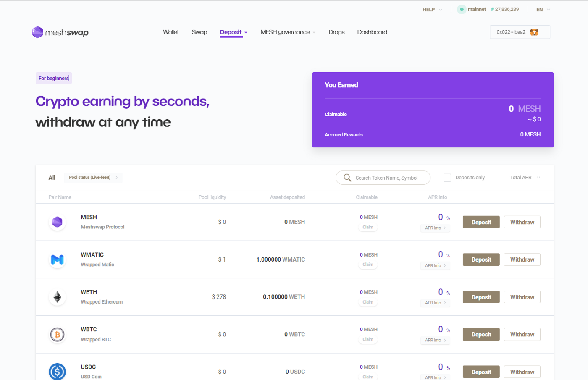Image resolution: width=588 pixels, height=380 pixels.
Task: Click the WMATIC token icon
Action: pos(57,259)
